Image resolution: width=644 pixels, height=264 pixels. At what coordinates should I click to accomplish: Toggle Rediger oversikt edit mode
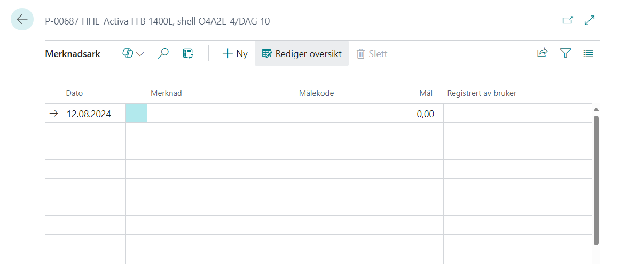tap(302, 53)
